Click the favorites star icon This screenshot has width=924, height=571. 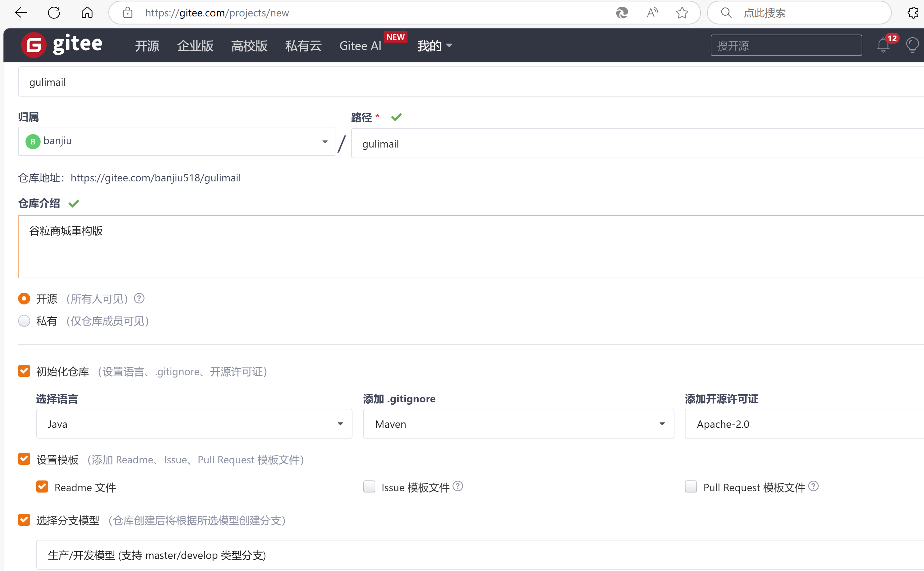tap(682, 13)
